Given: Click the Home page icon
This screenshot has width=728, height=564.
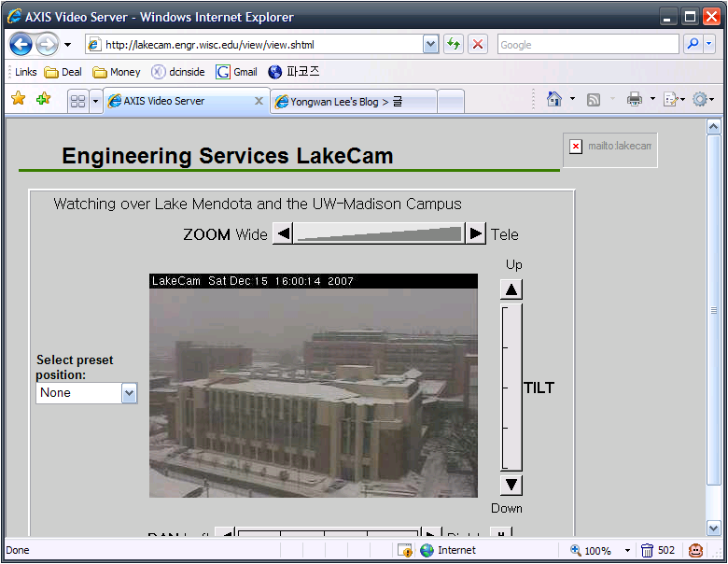Looking at the screenshot, I should point(554,99).
